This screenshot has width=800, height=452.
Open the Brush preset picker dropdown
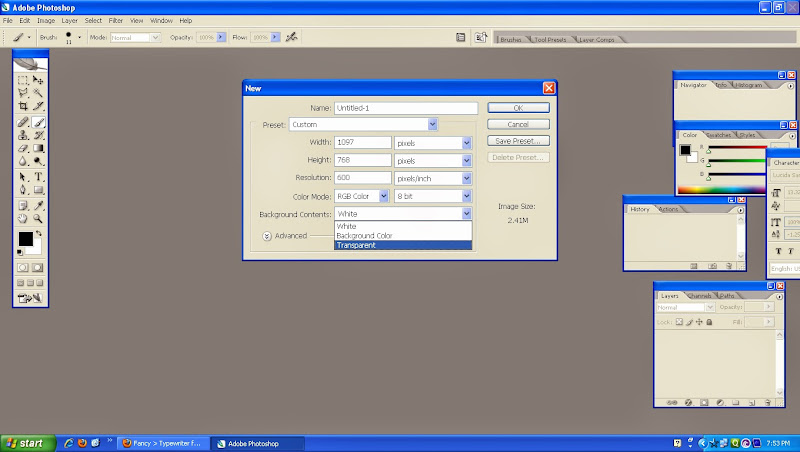tap(79, 37)
